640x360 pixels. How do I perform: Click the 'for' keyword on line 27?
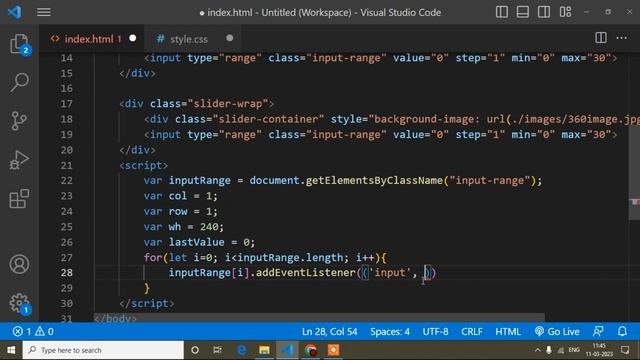[x=153, y=258]
